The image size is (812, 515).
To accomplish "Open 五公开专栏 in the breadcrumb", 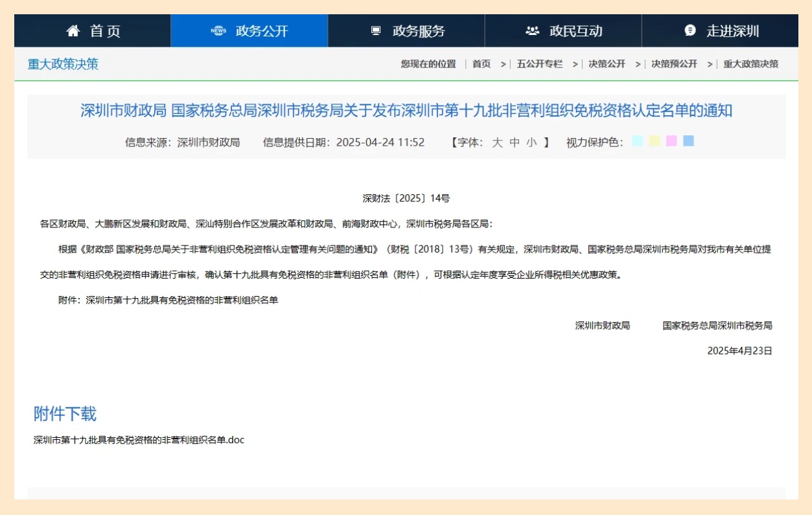I will click(539, 64).
